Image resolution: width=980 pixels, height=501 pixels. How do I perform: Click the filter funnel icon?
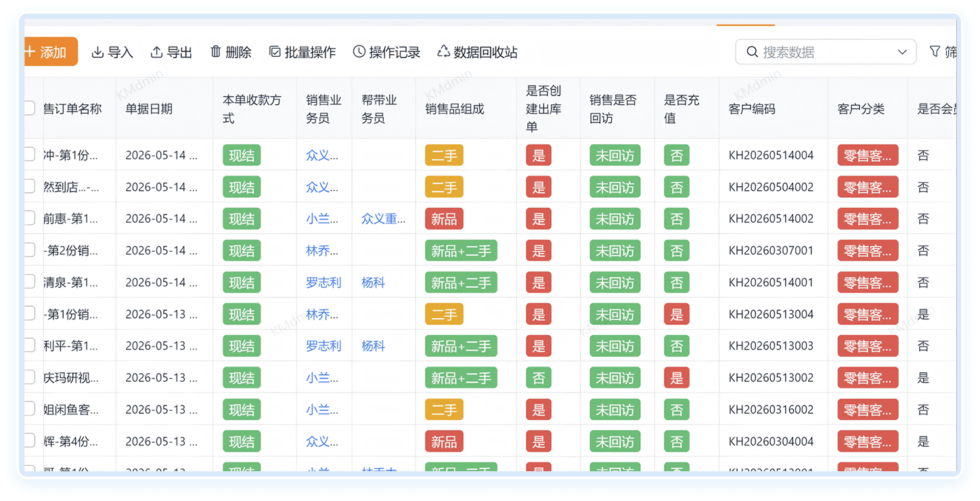click(x=935, y=51)
